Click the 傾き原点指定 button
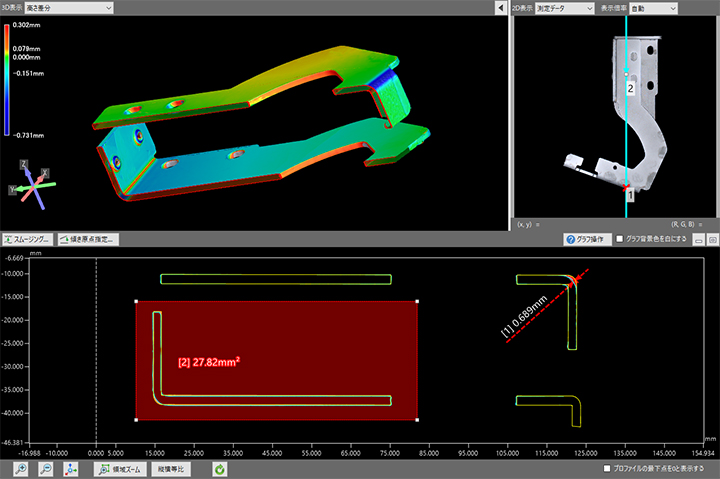Image resolution: width=720 pixels, height=479 pixels. point(89,240)
